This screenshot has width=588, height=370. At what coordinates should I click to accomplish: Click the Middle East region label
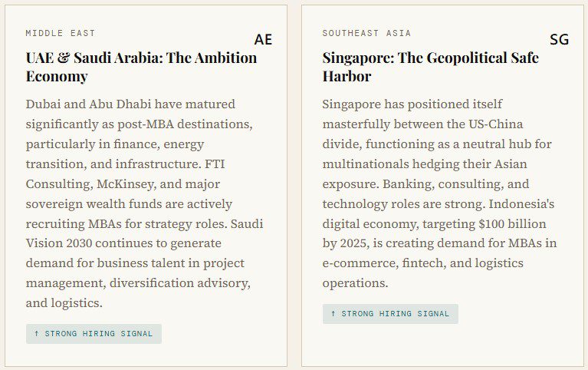61,33
